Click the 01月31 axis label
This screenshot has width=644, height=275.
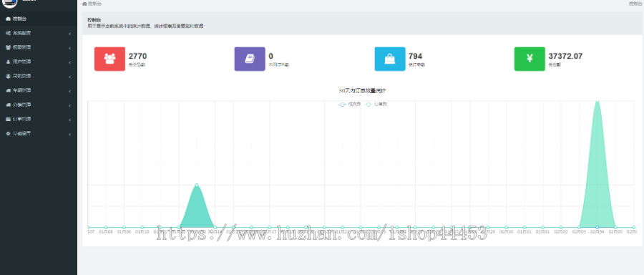[525, 232]
